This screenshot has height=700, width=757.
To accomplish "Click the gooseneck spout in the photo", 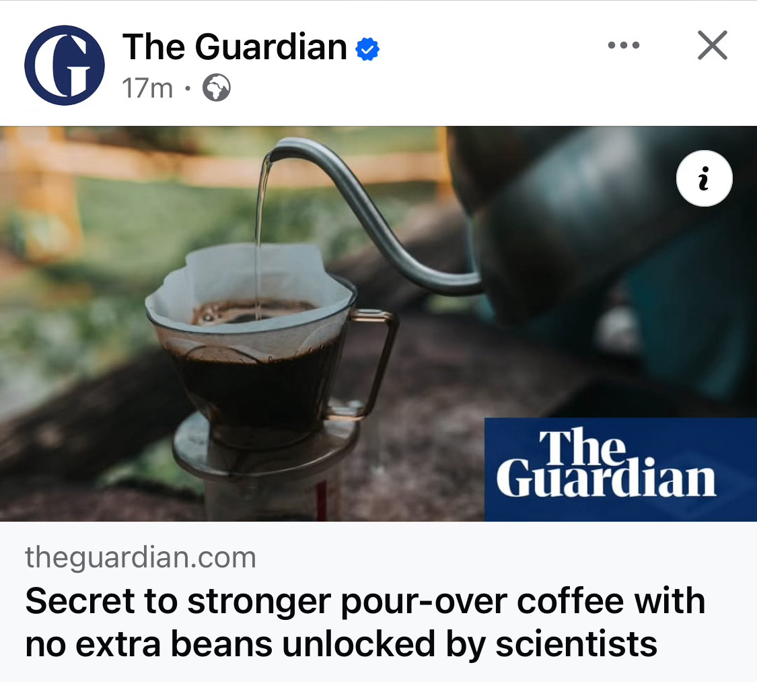I will (x=367, y=213).
